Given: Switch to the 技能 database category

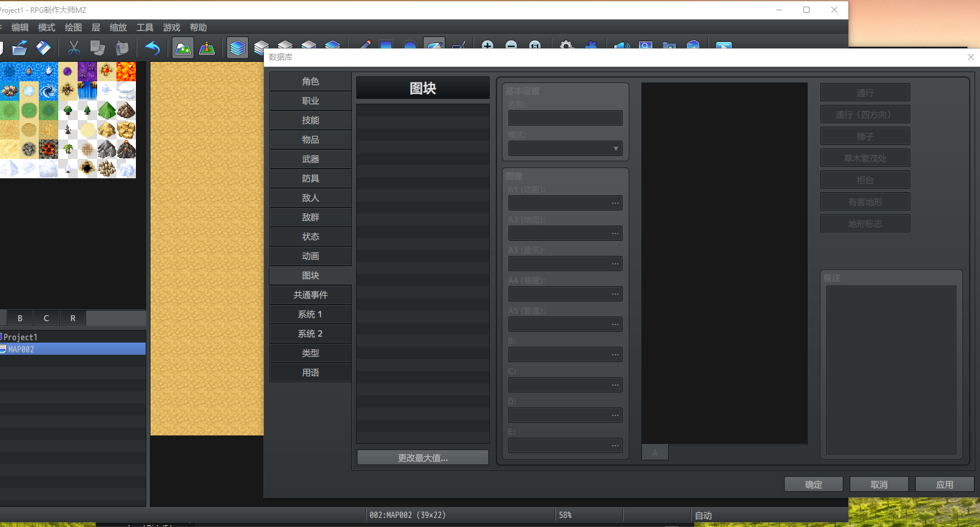Looking at the screenshot, I should (x=311, y=120).
